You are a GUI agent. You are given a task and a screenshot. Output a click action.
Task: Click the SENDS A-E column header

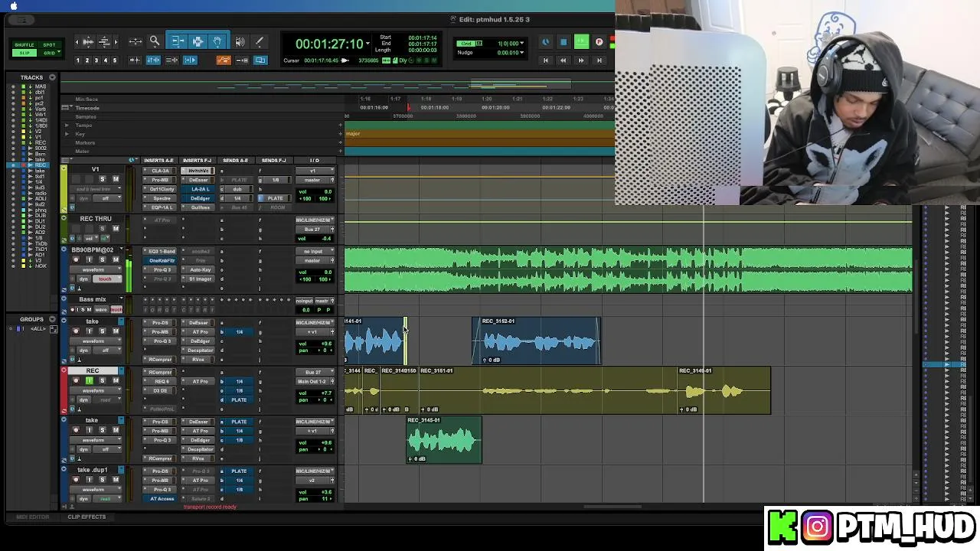pyautogui.click(x=235, y=161)
